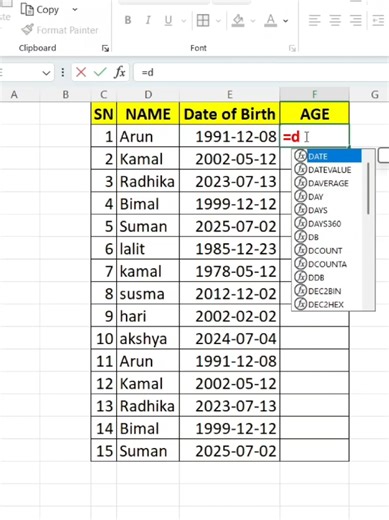
Task: Apply Fill Color bucket
Action: coord(238,21)
